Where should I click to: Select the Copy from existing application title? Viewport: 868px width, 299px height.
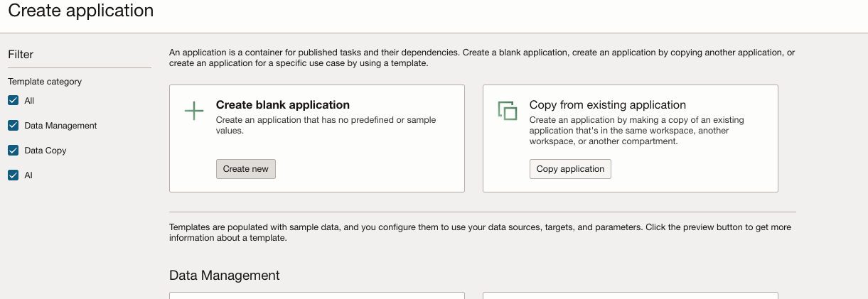(607, 105)
